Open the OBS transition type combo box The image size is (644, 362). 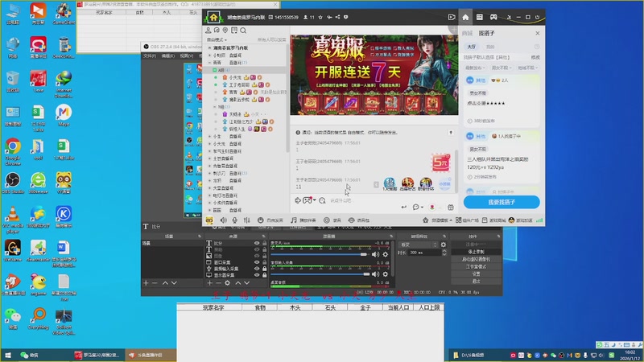(418, 245)
